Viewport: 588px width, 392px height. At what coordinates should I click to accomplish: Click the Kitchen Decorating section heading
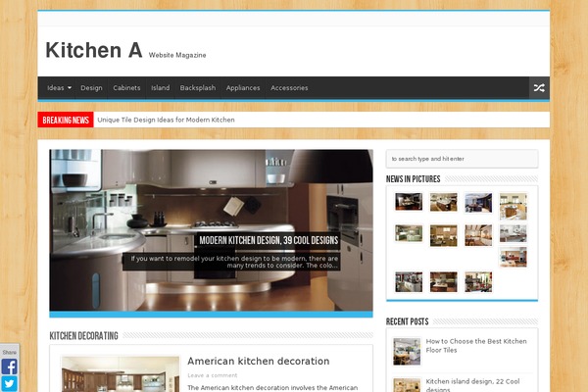84,336
